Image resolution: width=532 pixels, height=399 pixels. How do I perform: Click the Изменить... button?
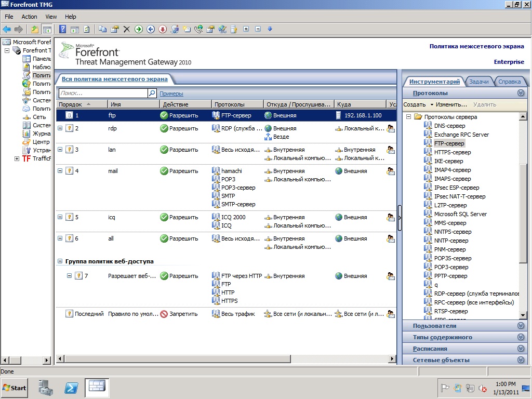pyautogui.click(x=451, y=104)
